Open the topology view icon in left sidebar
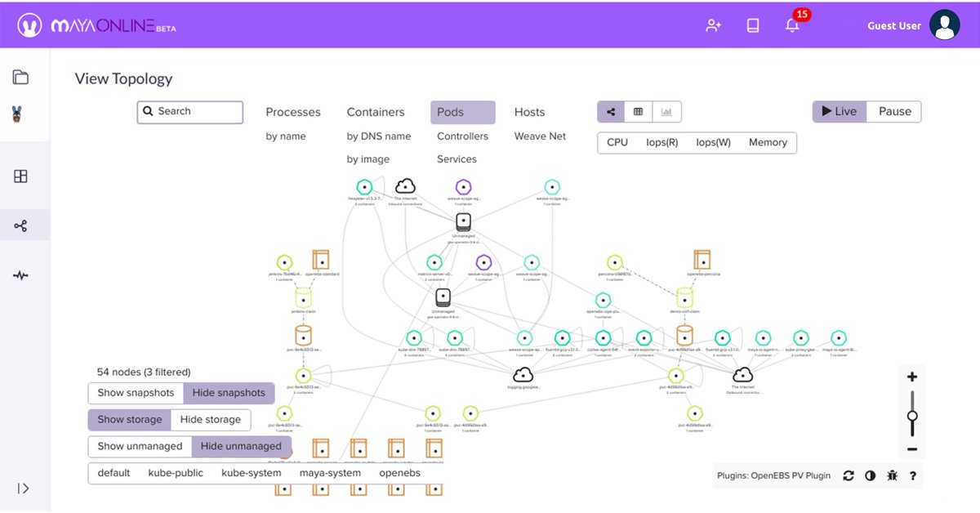 click(24, 225)
